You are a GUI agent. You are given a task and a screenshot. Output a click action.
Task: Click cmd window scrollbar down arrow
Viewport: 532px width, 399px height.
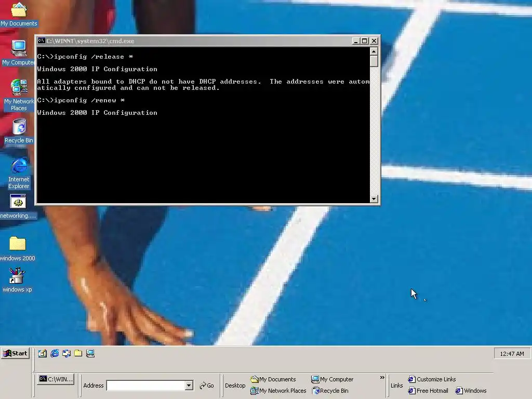coord(374,199)
